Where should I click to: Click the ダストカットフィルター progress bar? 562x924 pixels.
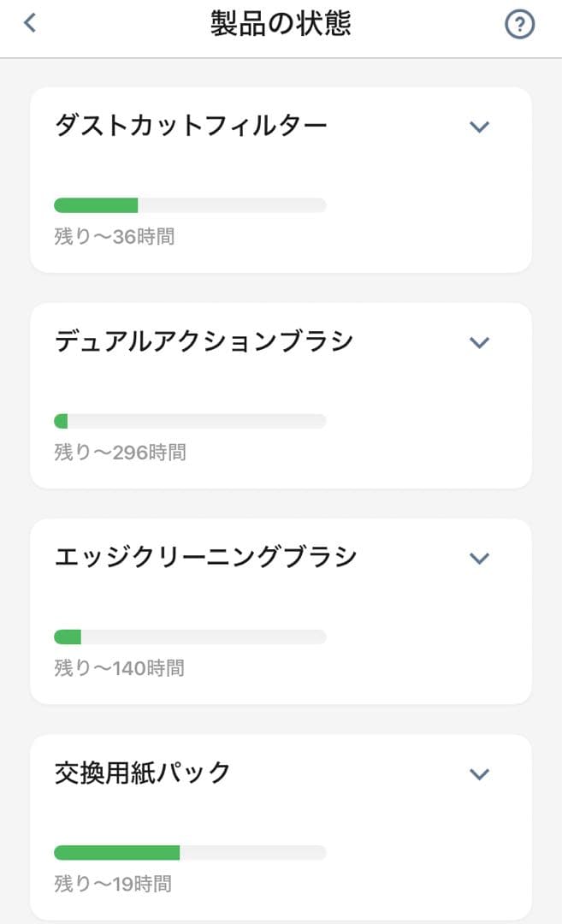click(189, 205)
